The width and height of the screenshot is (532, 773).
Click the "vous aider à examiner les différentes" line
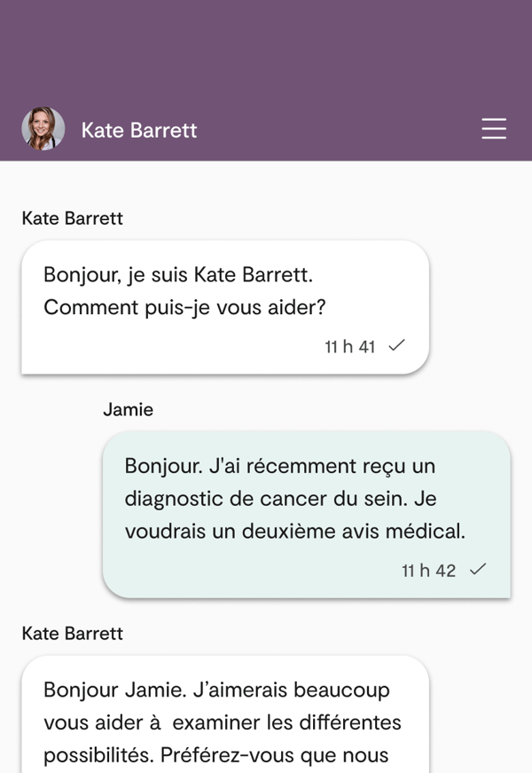click(x=223, y=722)
